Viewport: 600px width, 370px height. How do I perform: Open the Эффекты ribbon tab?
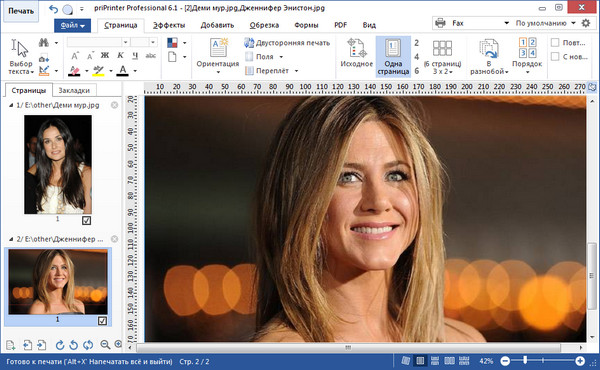tap(169, 25)
